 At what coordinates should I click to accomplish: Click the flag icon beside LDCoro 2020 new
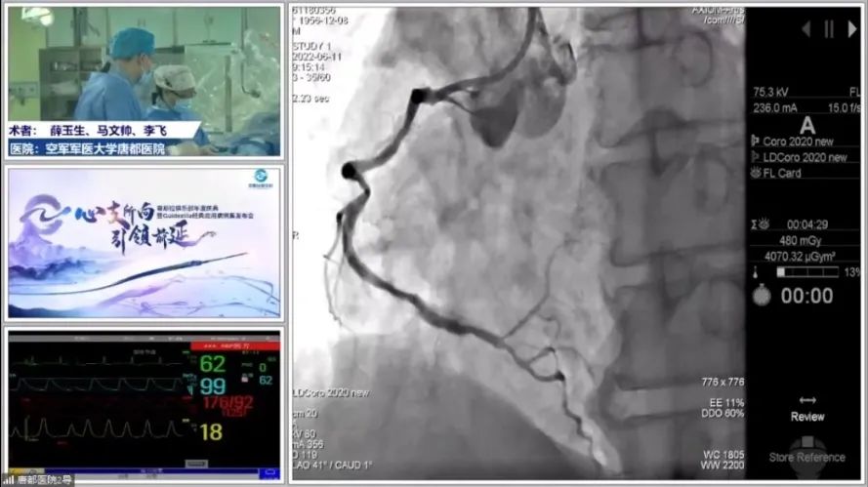(x=756, y=157)
